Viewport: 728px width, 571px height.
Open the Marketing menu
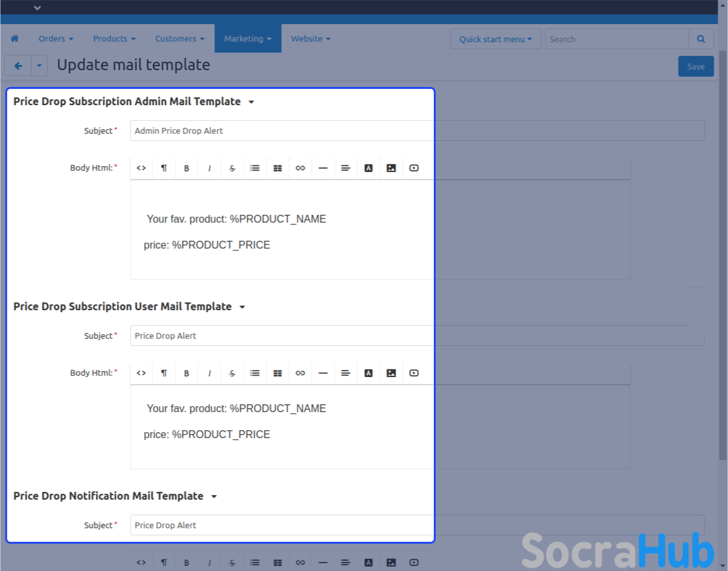[x=247, y=39]
